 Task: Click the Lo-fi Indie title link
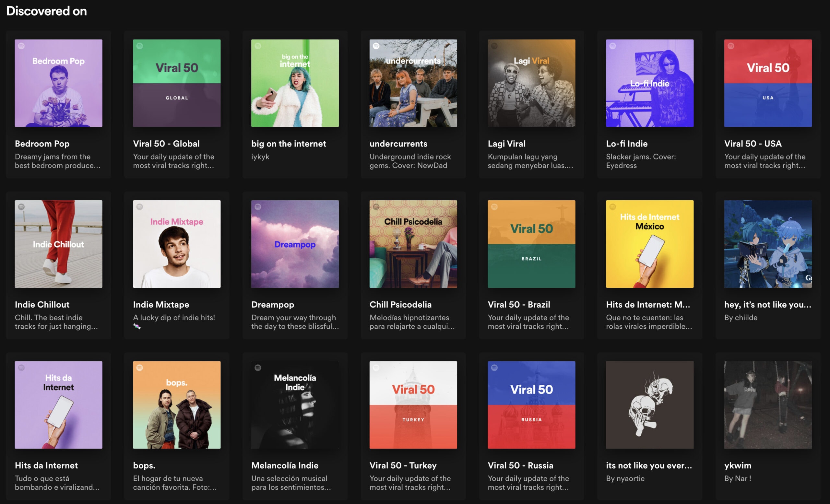(x=627, y=144)
